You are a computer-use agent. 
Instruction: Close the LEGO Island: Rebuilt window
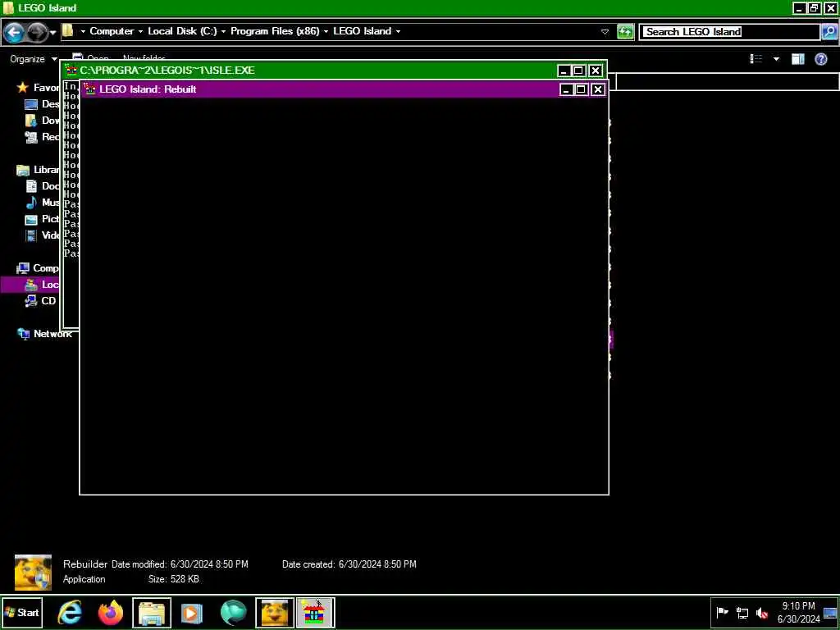598,89
